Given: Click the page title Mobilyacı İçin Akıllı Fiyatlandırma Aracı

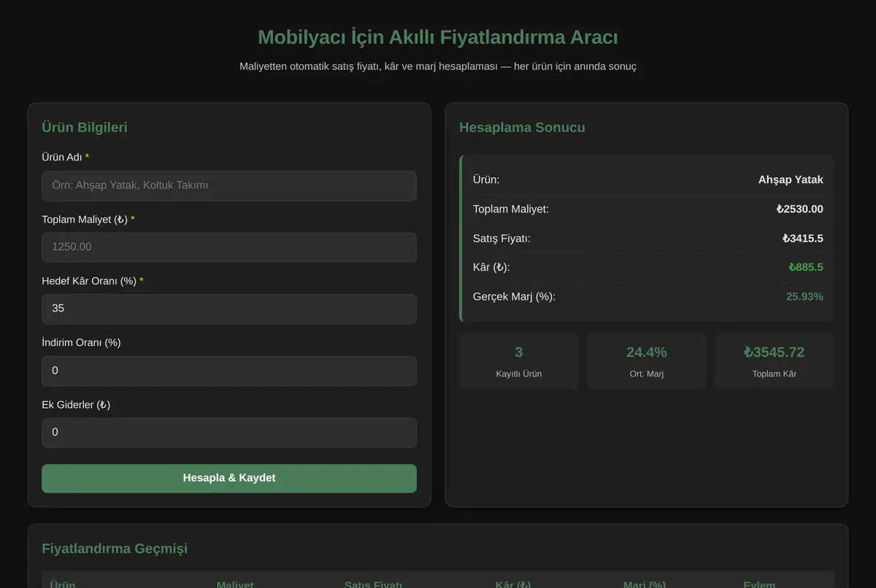Looking at the screenshot, I should click(x=438, y=37).
